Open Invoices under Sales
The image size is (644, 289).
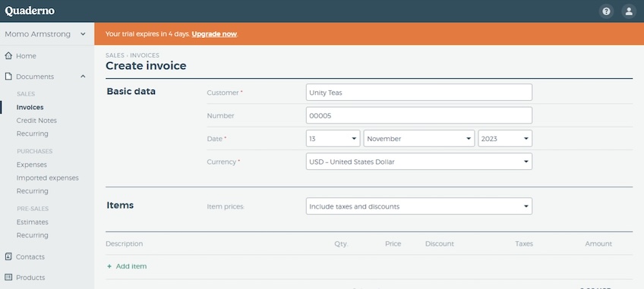pos(30,107)
